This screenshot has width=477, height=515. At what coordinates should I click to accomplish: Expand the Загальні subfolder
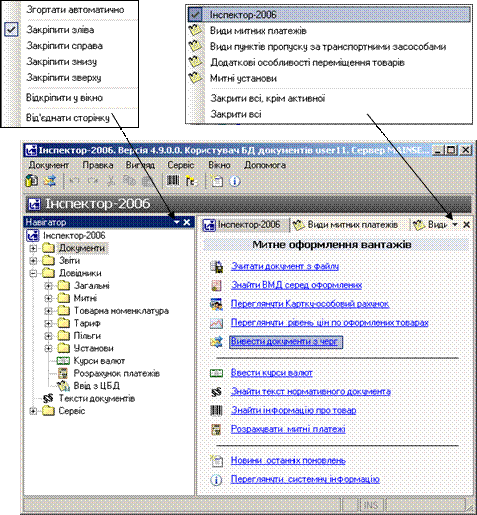(48, 286)
